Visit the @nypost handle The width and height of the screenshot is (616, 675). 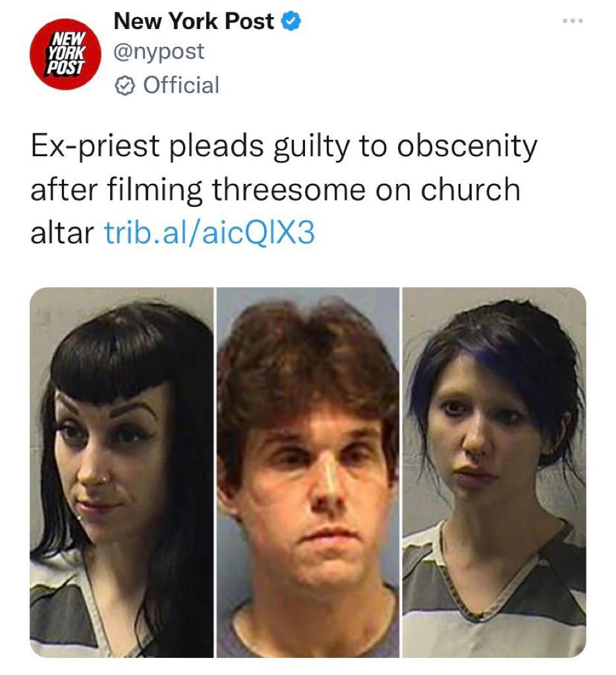click(x=159, y=52)
